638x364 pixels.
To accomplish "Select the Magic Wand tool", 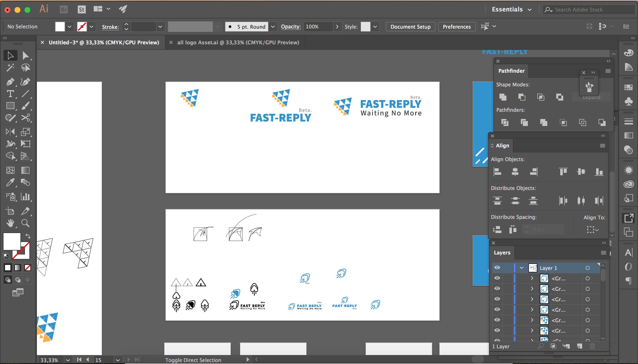I will pos(10,67).
